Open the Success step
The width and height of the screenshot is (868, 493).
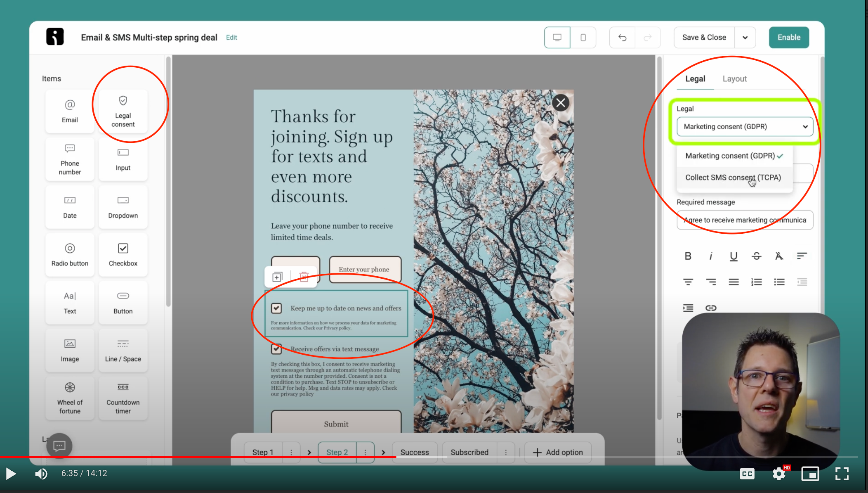(x=415, y=453)
